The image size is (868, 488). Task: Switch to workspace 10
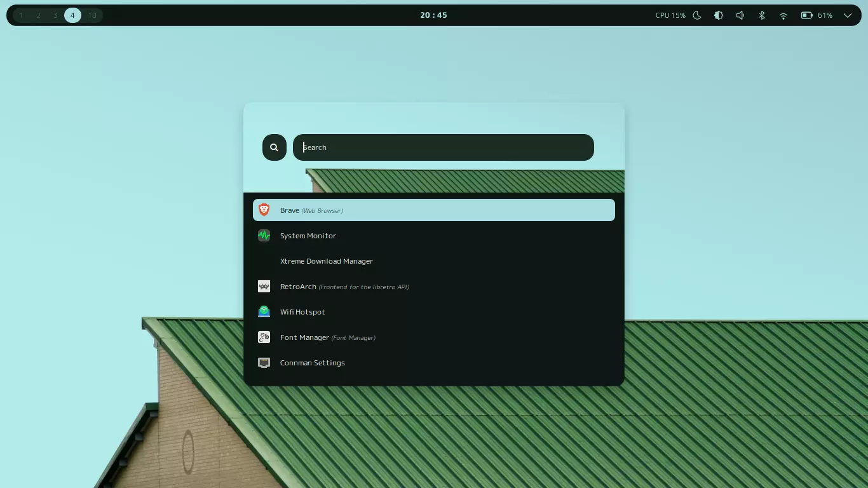point(92,15)
